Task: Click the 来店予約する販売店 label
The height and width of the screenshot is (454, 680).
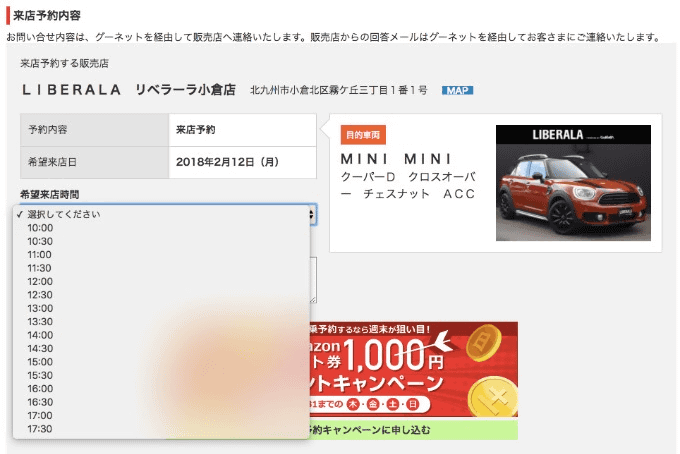Action: (x=64, y=63)
